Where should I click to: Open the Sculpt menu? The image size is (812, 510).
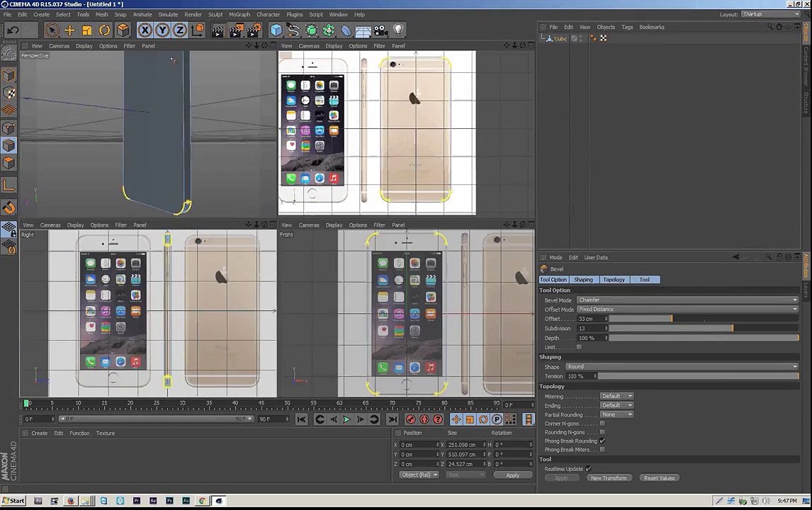pyautogui.click(x=215, y=14)
